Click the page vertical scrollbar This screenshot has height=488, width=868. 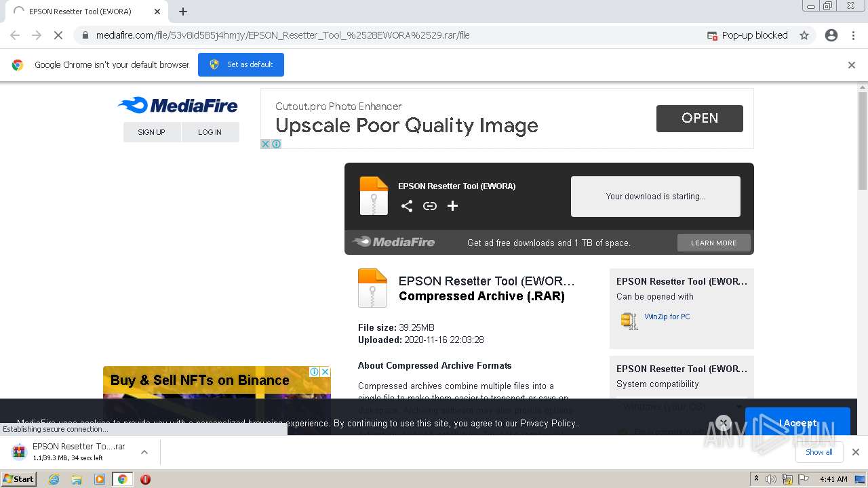click(863, 141)
